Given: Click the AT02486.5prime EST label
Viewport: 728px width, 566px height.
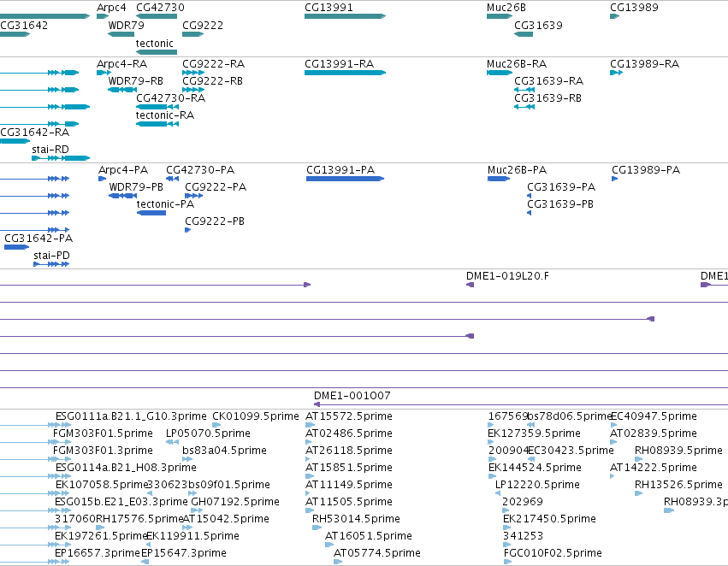Looking at the screenshot, I should pyautogui.click(x=349, y=433).
